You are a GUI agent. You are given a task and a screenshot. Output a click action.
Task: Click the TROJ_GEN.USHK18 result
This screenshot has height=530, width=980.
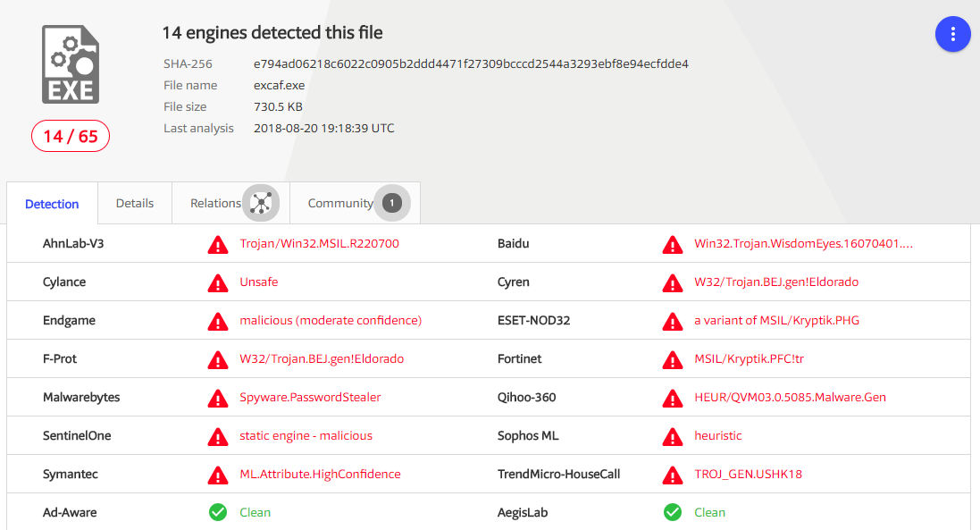tap(748, 475)
